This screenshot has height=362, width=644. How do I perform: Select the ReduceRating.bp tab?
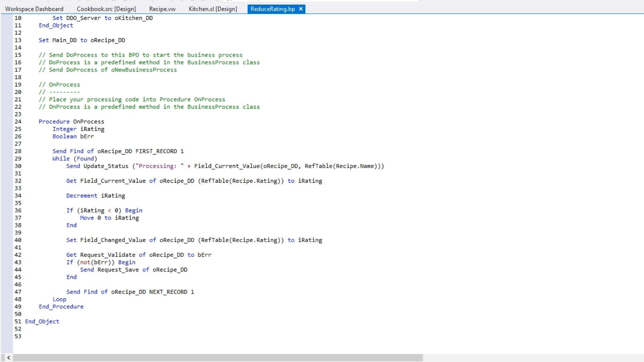click(x=272, y=9)
